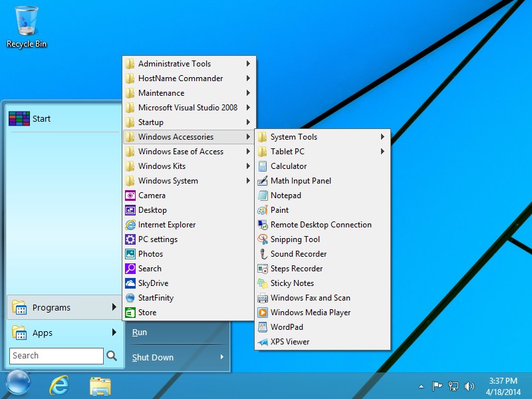Click the Maintenance folder label

(162, 93)
